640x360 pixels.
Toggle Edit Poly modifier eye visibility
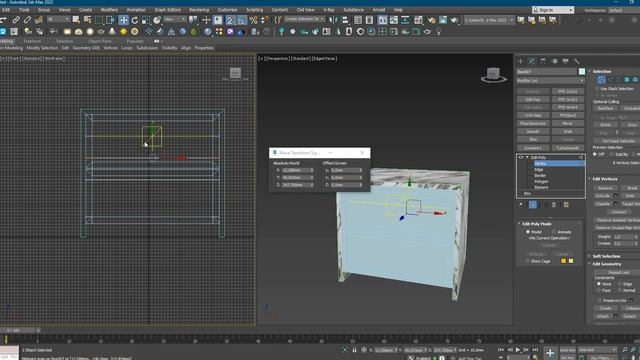pyautogui.click(x=521, y=157)
